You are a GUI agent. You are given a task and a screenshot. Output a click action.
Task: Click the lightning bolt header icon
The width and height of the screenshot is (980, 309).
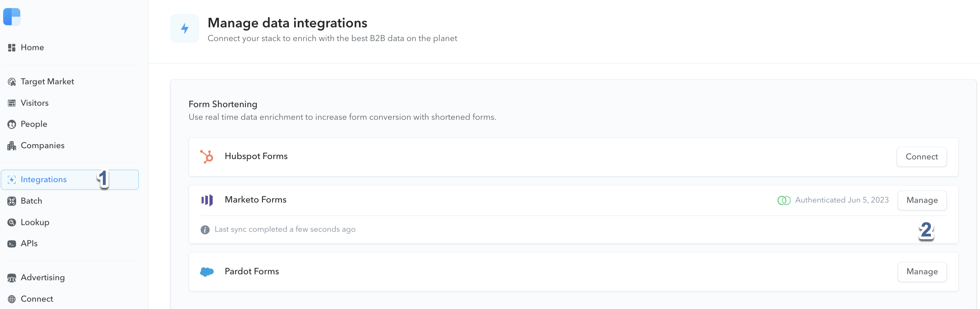(x=185, y=29)
